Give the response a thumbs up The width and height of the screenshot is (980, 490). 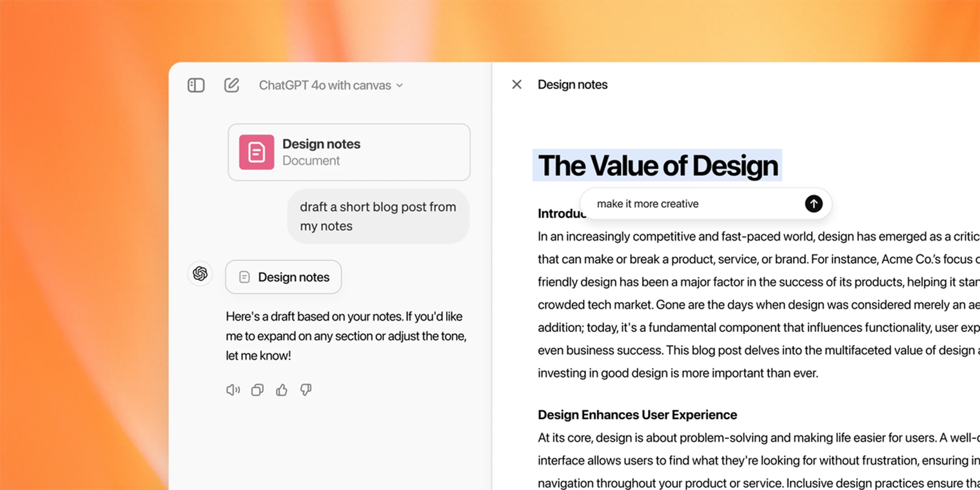pos(282,390)
